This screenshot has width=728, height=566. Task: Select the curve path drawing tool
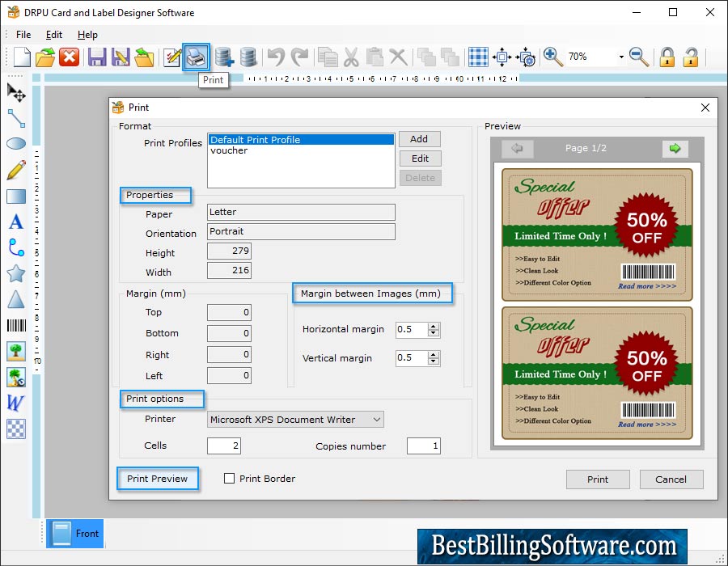coord(16,247)
